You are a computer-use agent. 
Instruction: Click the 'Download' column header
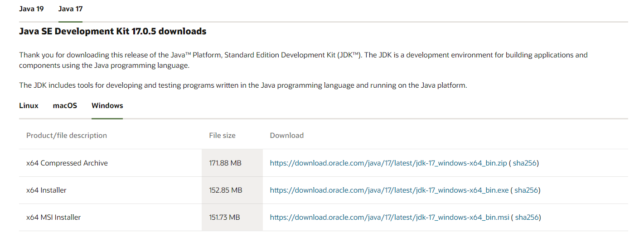click(287, 135)
